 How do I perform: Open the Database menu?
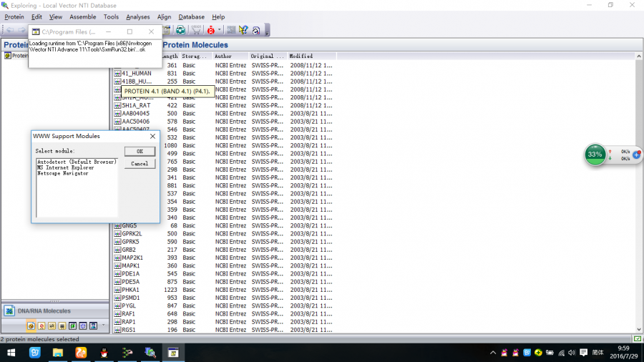191,17
